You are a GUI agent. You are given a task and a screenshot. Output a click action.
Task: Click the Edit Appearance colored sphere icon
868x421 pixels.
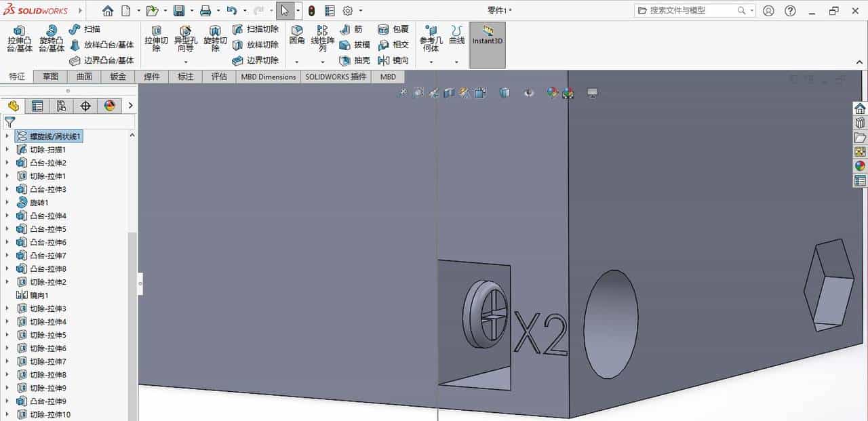pyautogui.click(x=552, y=93)
